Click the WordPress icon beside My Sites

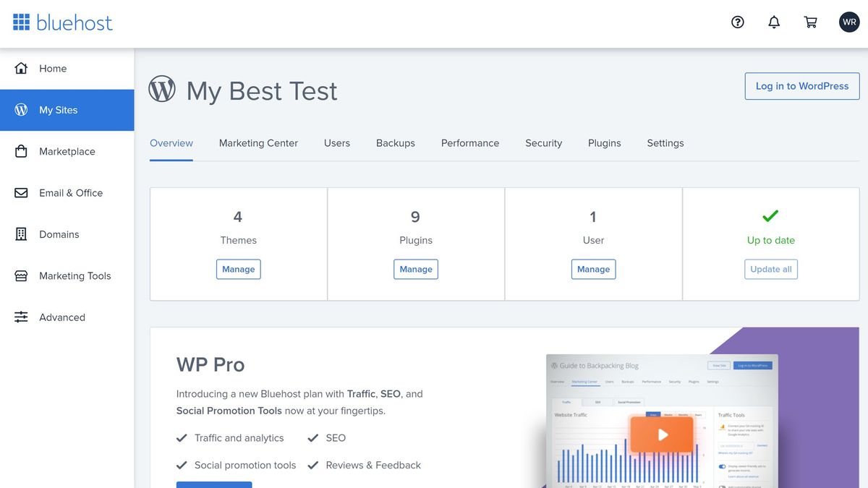(x=21, y=110)
